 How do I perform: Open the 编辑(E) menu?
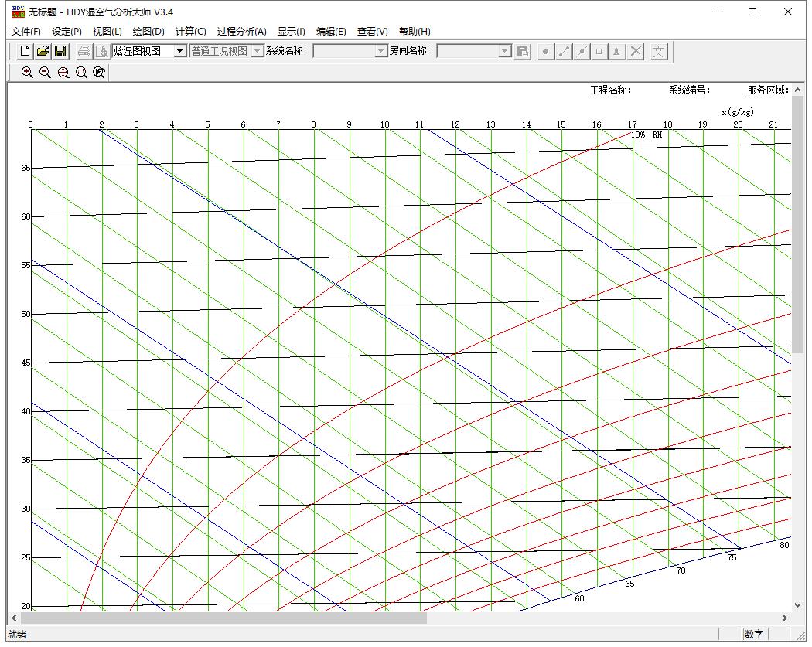click(331, 32)
